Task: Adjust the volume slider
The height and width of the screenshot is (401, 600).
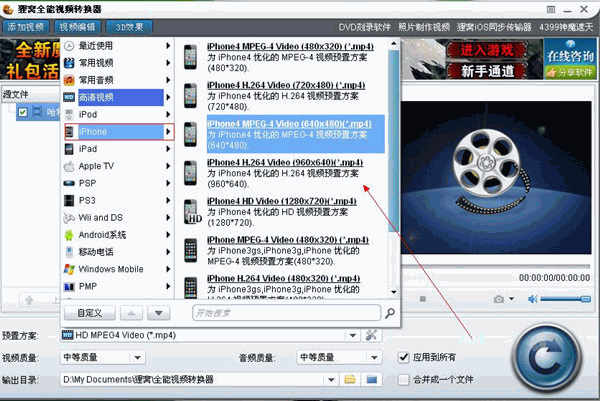Action: click(566, 299)
